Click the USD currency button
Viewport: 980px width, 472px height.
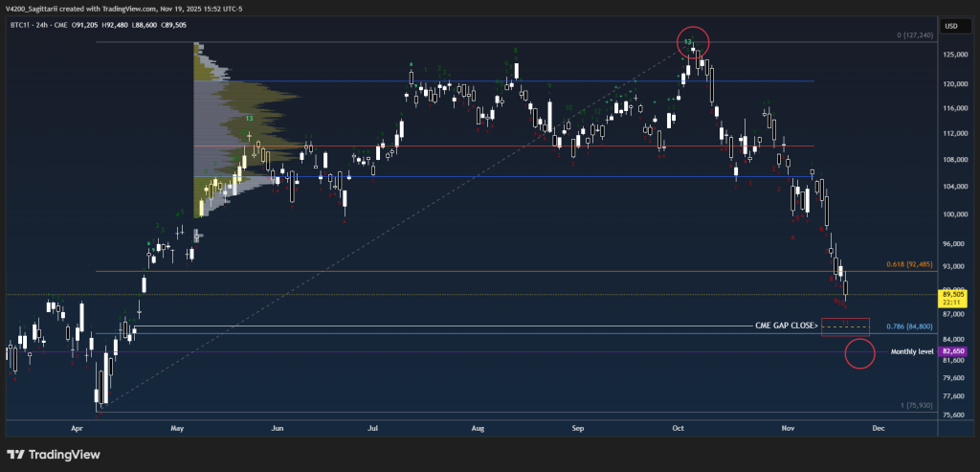pyautogui.click(x=951, y=26)
